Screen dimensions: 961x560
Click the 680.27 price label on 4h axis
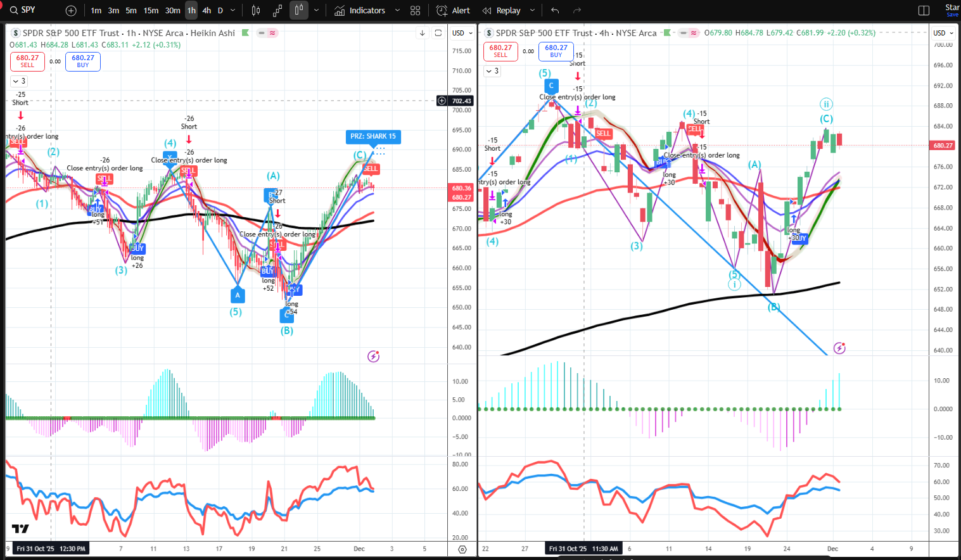click(x=943, y=146)
